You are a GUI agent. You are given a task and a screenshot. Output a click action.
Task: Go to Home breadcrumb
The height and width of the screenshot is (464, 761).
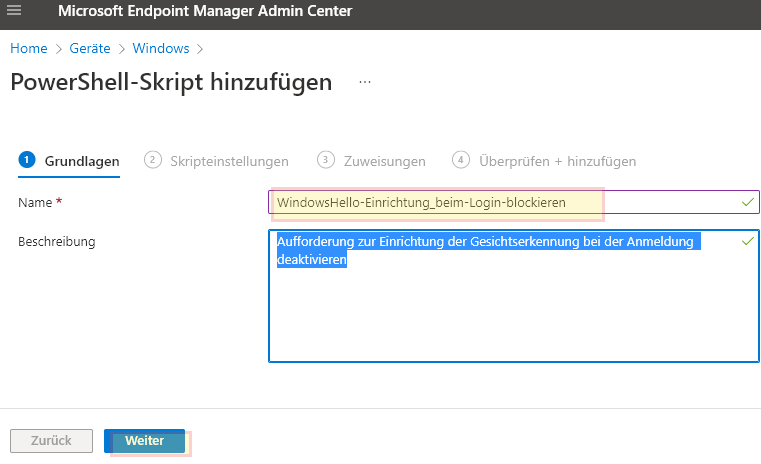[x=29, y=48]
